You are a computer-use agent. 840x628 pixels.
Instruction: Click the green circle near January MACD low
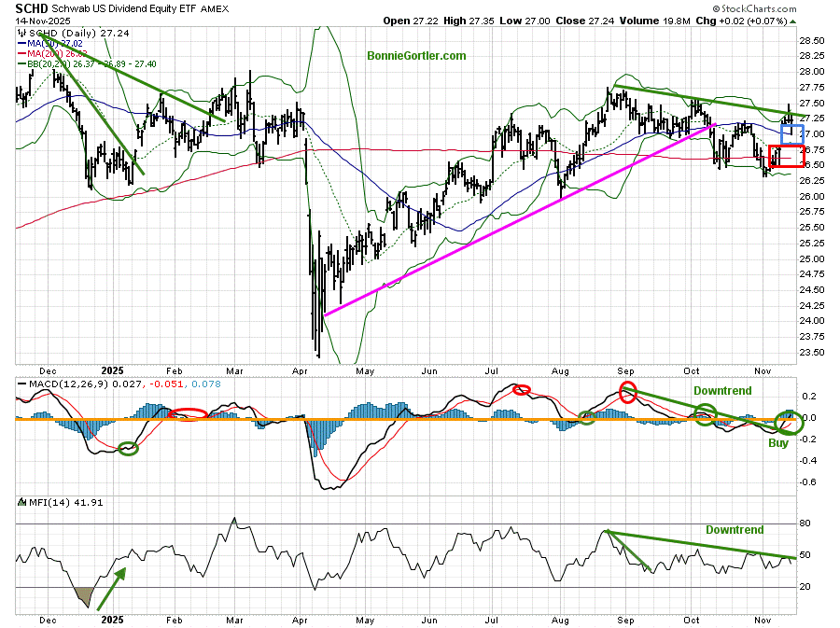point(129,449)
